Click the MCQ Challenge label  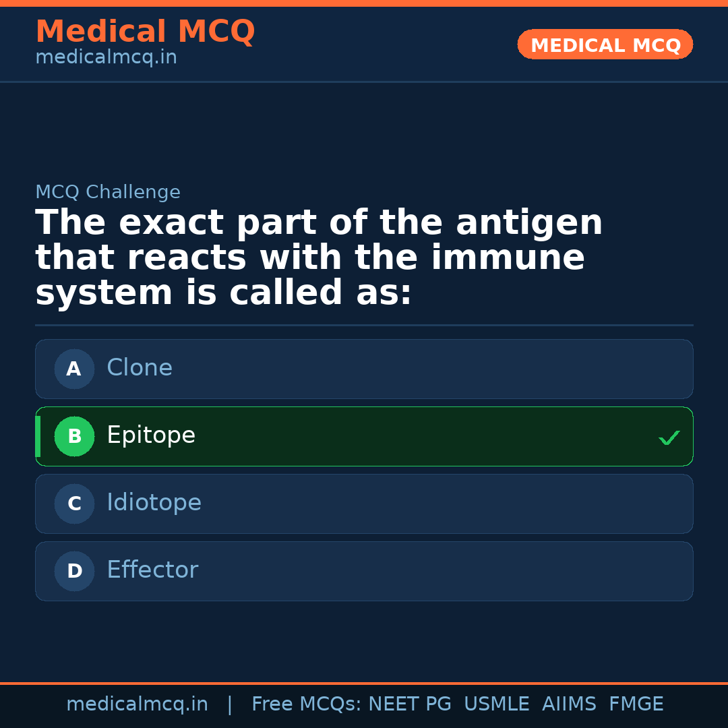click(x=108, y=192)
